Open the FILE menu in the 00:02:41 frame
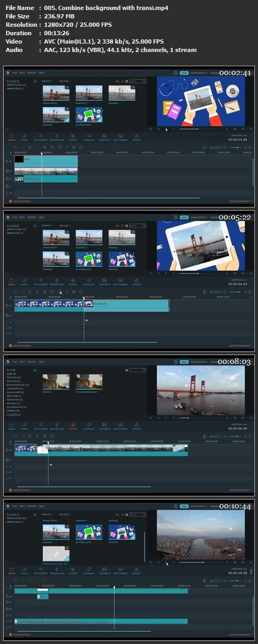258x644 pixels. (x=15, y=73)
